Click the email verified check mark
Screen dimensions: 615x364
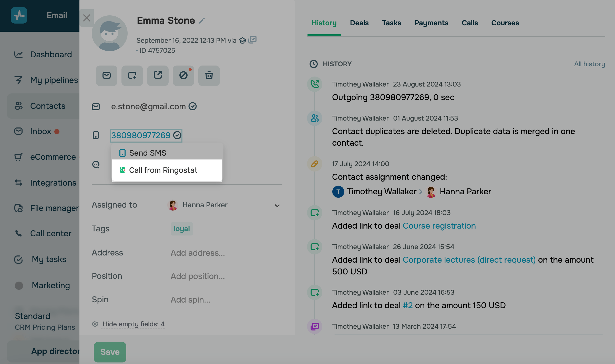click(193, 106)
